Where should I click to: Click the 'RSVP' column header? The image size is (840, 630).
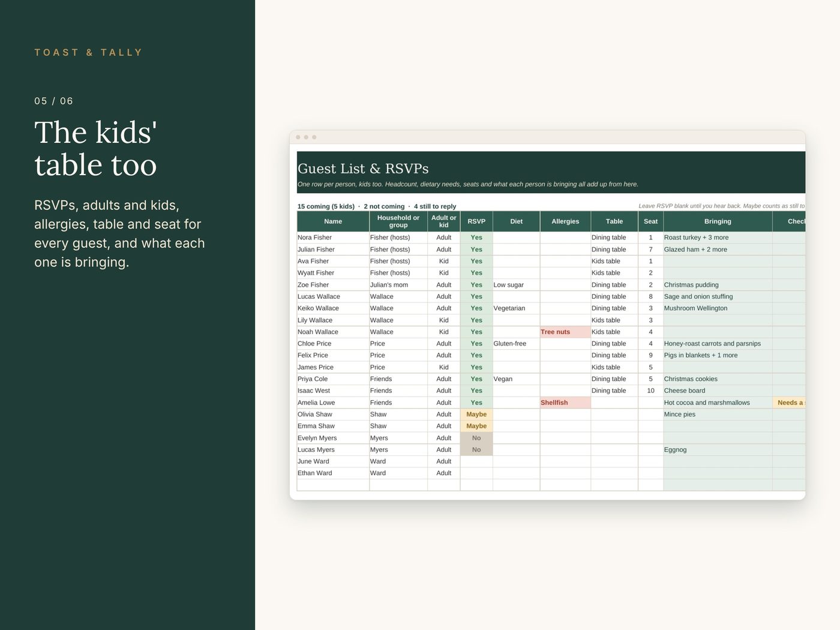(476, 221)
